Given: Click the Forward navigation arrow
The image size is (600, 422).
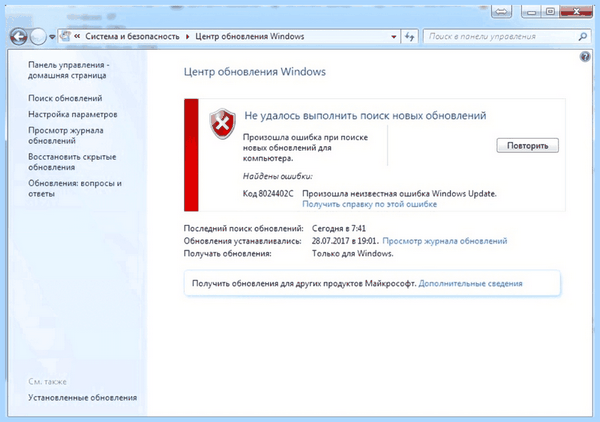Looking at the screenshot, I should pyautogui.click(x=38, y=37).
